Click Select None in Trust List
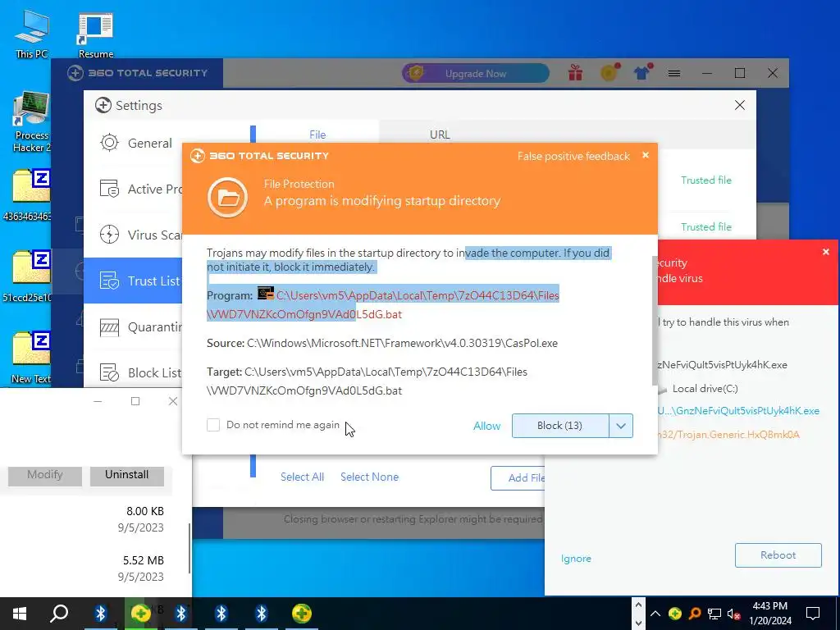This screenshot has width=840, height=630. click(x=369, y=477)
